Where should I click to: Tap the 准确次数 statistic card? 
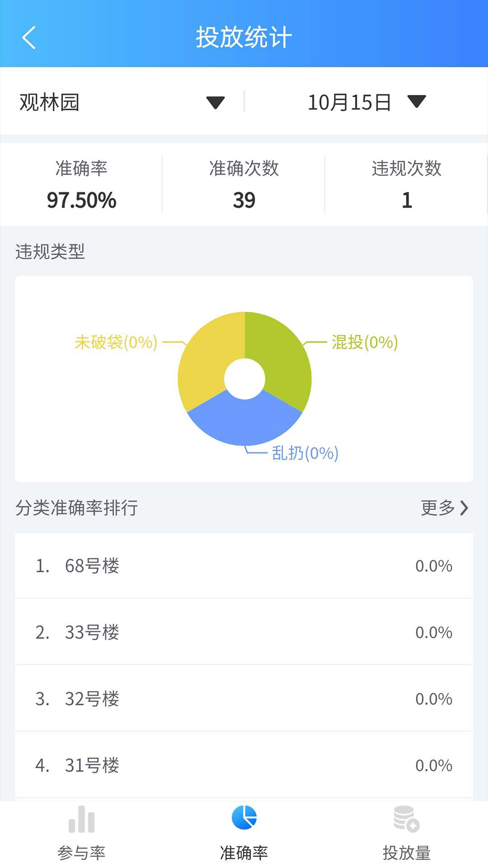click(244, 184)
